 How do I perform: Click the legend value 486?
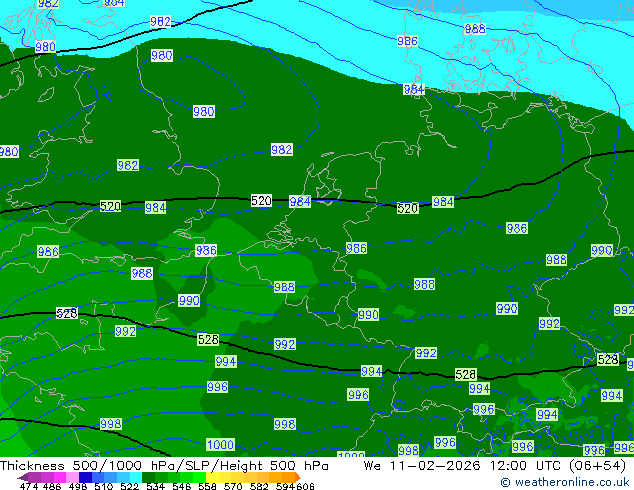tap(52, 487)
